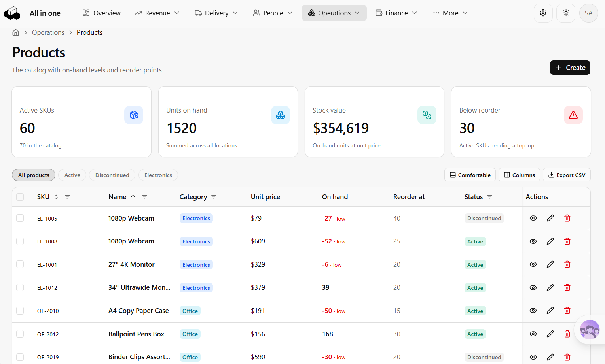Screen dimensions: 605x364
Task: Delete the 34" Ultrawide Monitor row
Action: [567, 288]
